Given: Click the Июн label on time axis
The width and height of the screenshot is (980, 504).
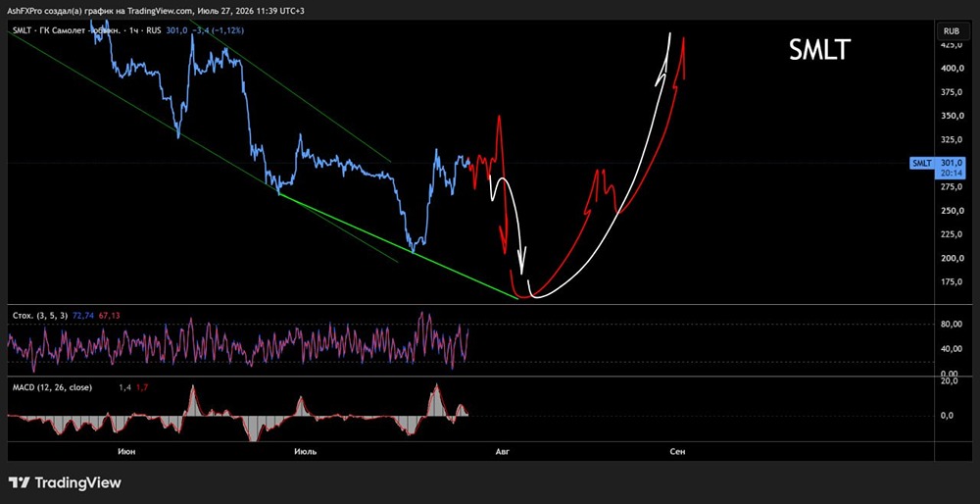Looking at the screenshot, I should 126,452.
